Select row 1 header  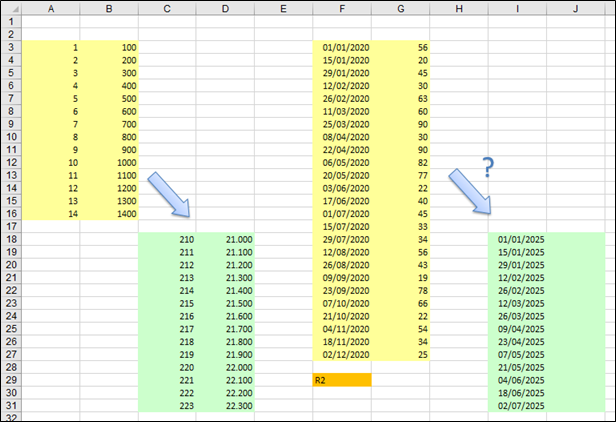pos(12,22)
